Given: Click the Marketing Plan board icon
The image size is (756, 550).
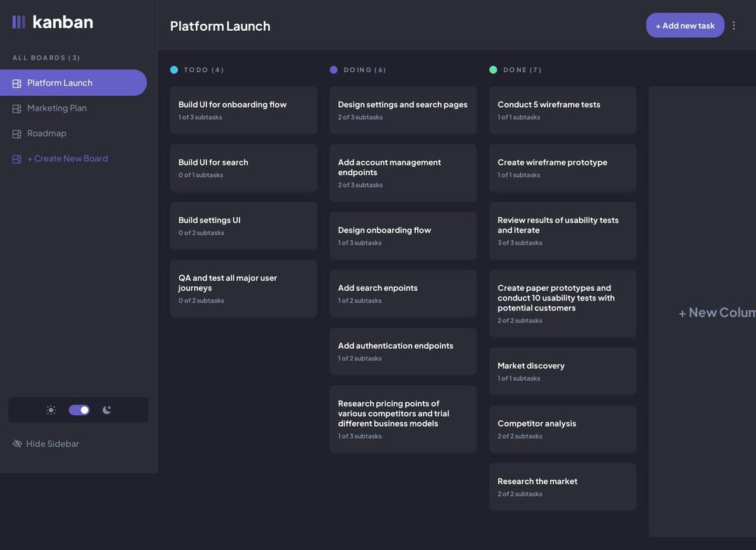Looking at the screenshot, I should pos(17,109).
